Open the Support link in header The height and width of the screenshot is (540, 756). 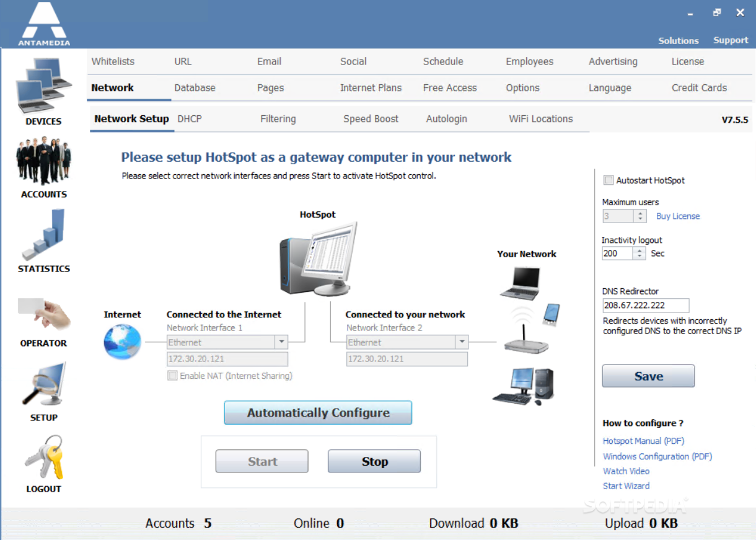click(x=731, y=40)
